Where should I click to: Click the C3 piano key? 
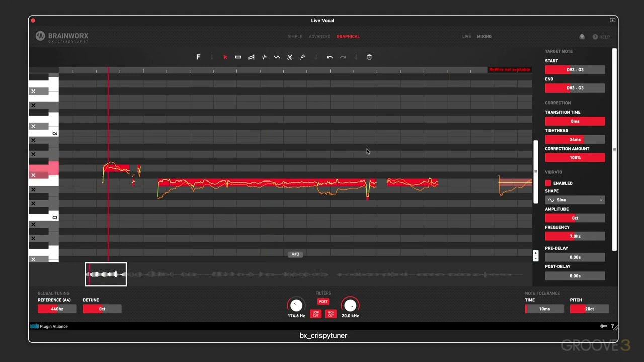pos(44,218)
